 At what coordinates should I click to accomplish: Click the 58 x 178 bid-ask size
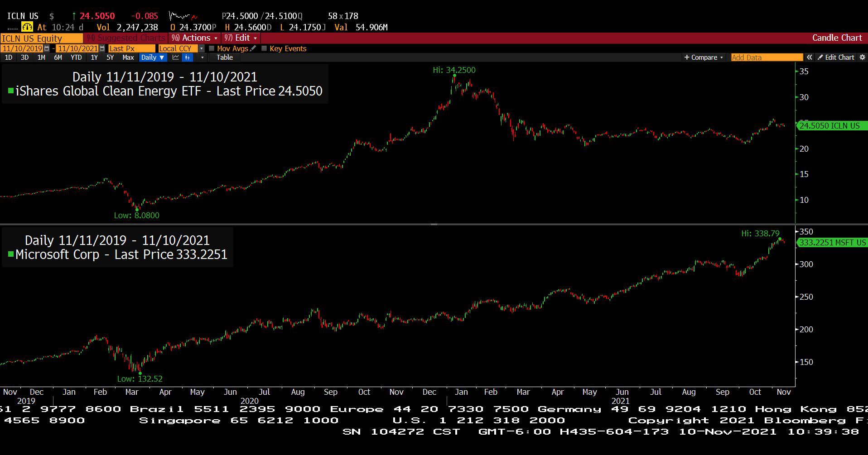pos(343,16)
